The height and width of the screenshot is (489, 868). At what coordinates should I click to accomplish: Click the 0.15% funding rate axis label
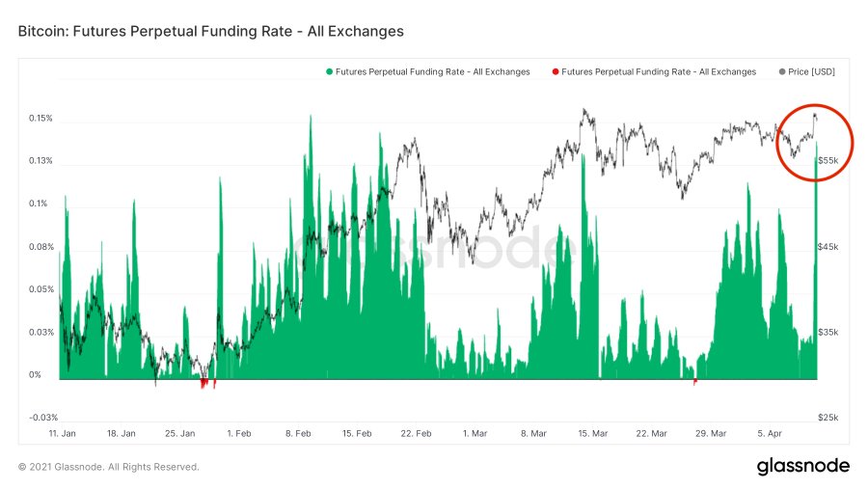[41, 118]
